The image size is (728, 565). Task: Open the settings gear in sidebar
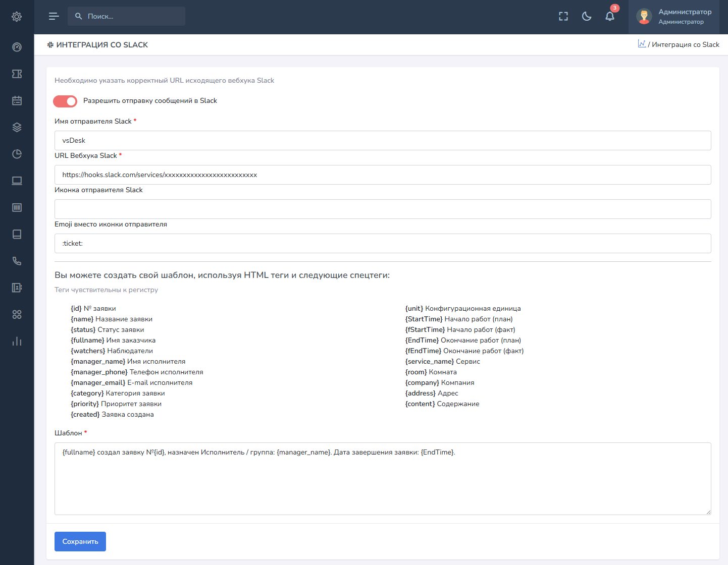17,17
